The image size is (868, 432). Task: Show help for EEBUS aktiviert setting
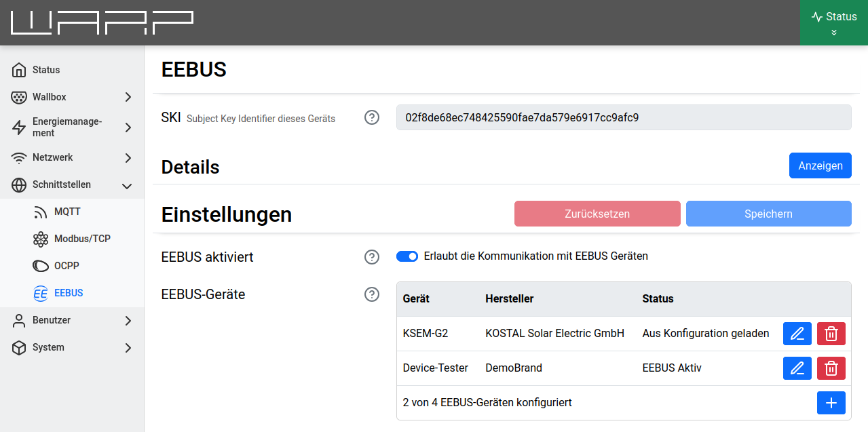(372, 257)
